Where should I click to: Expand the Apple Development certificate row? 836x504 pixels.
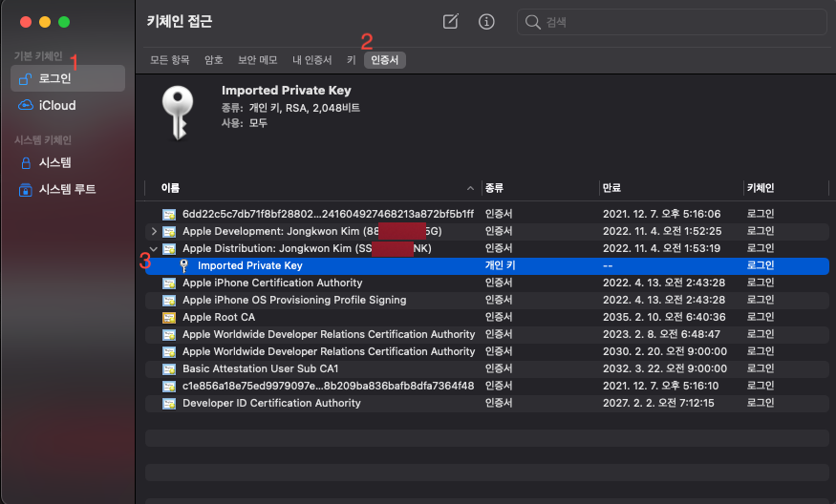pos(154,231)
